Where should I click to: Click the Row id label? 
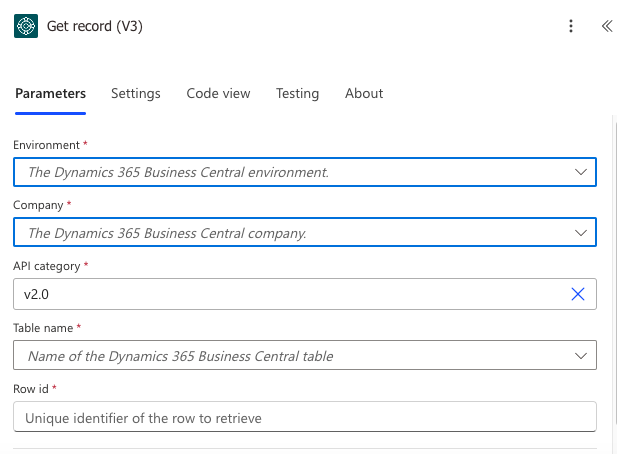(31, 389)
